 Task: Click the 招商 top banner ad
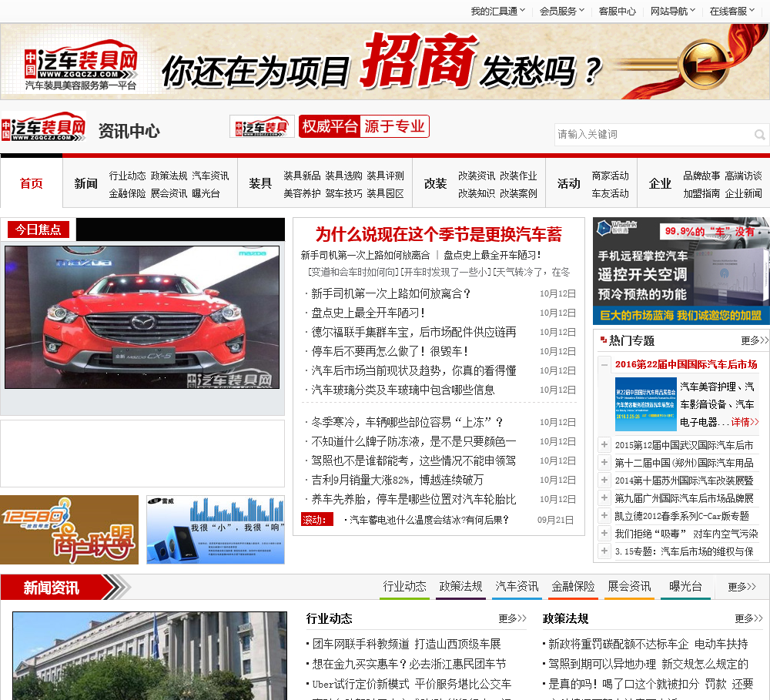pos(385,62)
